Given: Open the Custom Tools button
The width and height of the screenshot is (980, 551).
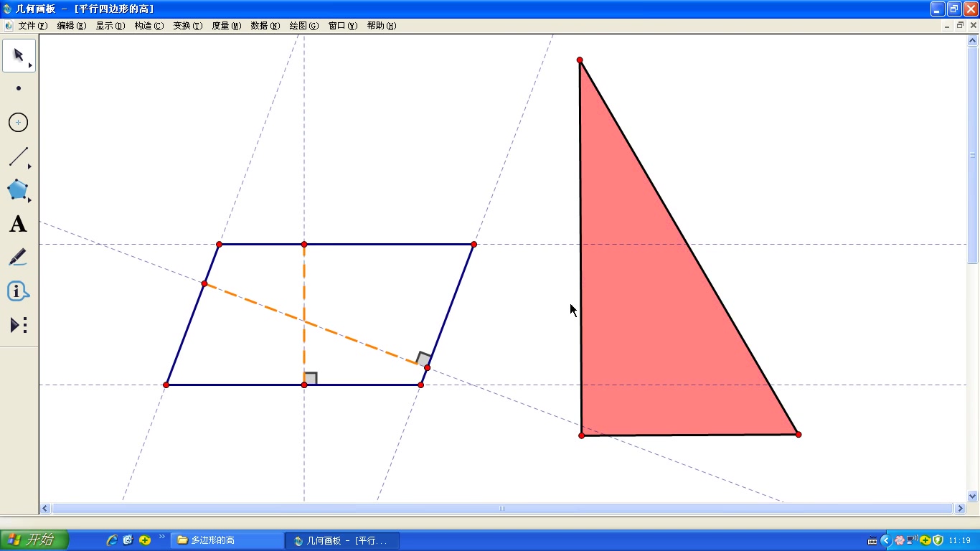Looking at the screenshot, I should 19,325.
